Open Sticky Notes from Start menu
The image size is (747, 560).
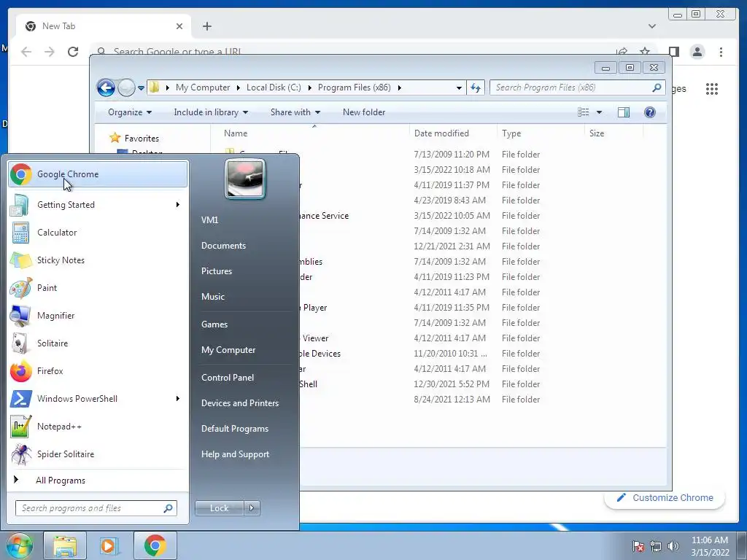coord(98,260)
